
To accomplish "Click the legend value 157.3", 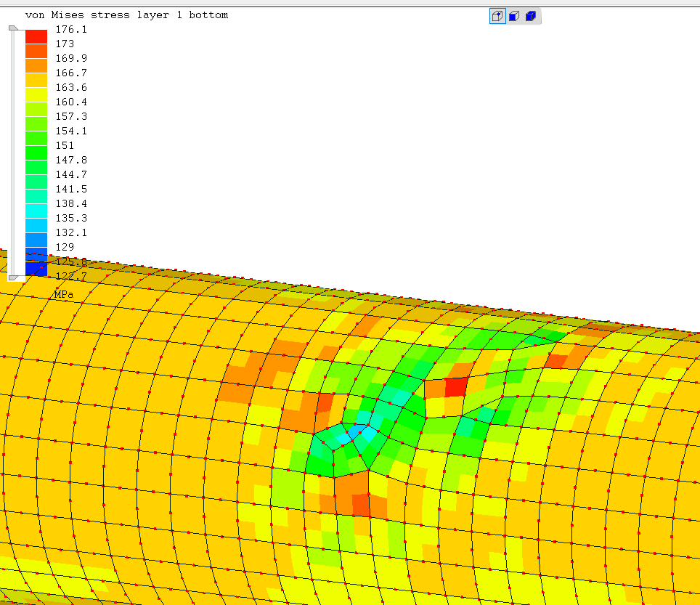I will 71,116.
